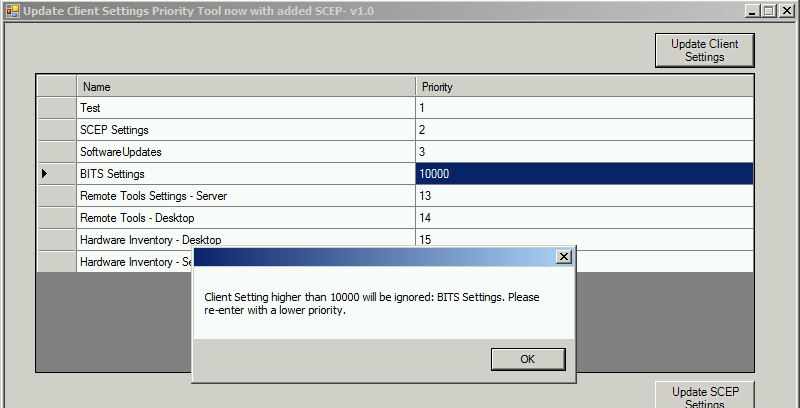Edit the 10000 priority cell
The width and height of the screenshot is (800, 408).
pos(582,174)
